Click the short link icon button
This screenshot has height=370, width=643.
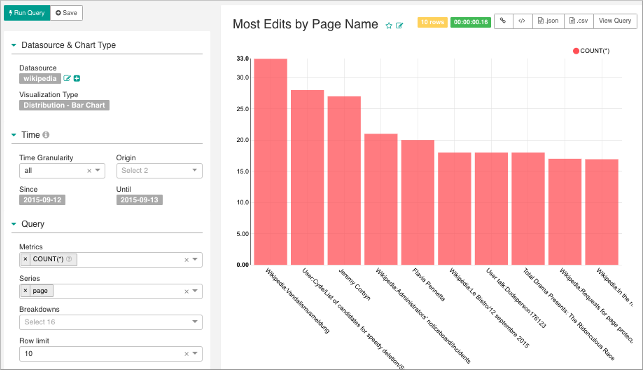coord(503,21)
